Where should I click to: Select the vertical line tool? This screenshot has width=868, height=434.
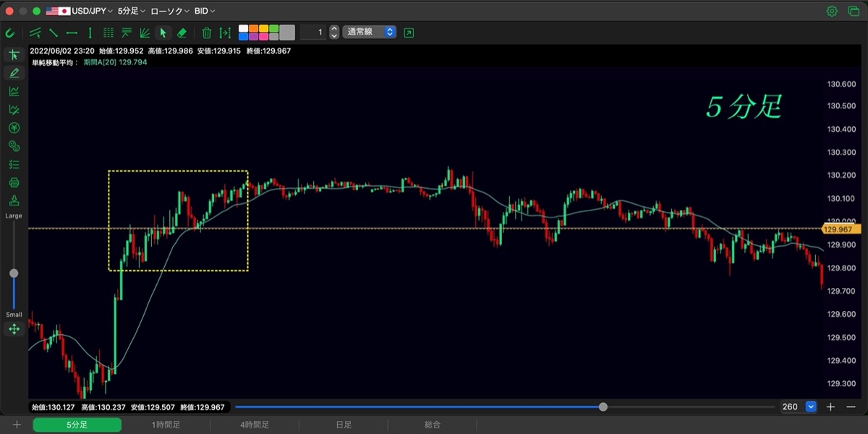coord(90,33)
